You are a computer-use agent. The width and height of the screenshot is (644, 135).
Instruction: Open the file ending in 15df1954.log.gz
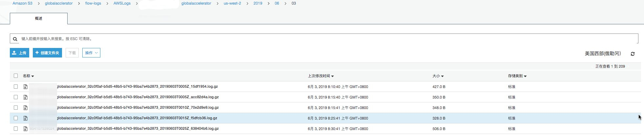[137, 87]
